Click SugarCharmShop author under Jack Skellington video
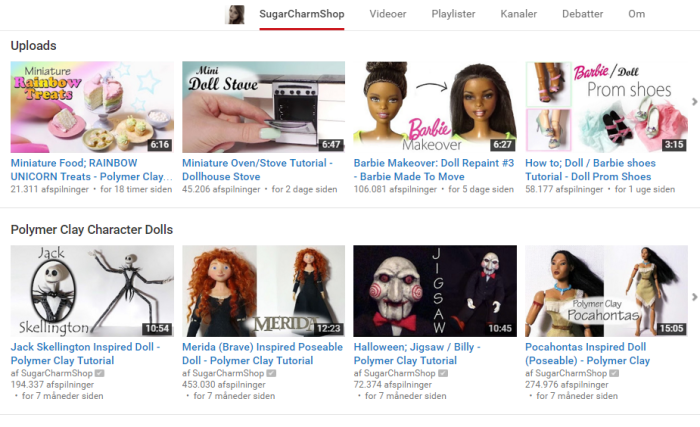This screenshot has height=427, width=700. point(56,373)
